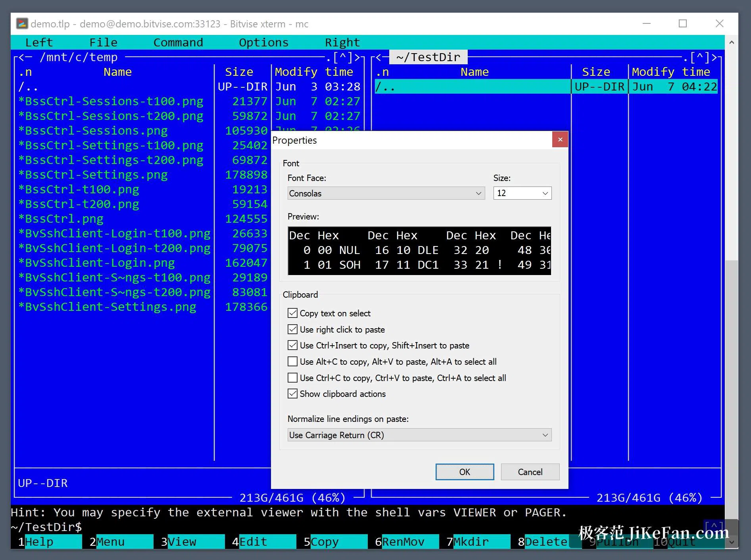The height and width of the screenshot is (560, 751).
Task: Click the 8 Delete function key button
Action: pyautogui.click(x=543, y=542)
